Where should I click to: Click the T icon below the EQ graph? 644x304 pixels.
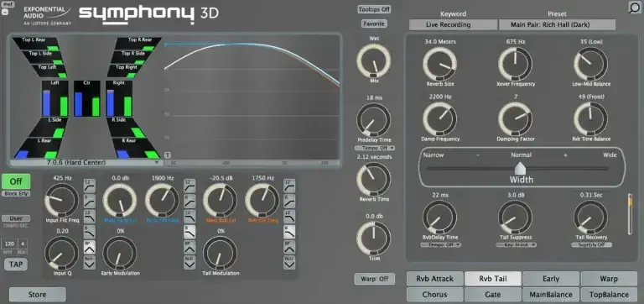(x=168, y=155)
